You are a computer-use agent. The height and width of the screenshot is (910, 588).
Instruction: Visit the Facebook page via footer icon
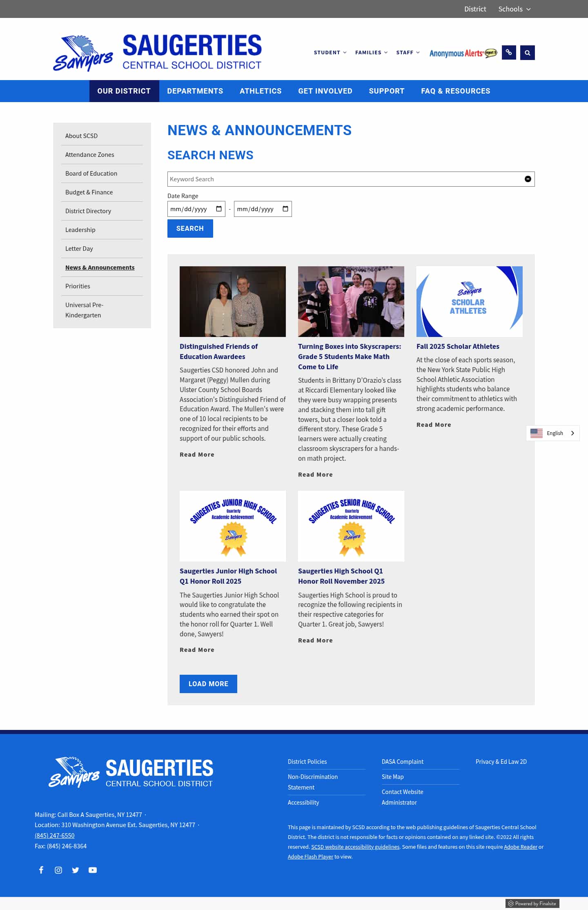coord(41,870)
